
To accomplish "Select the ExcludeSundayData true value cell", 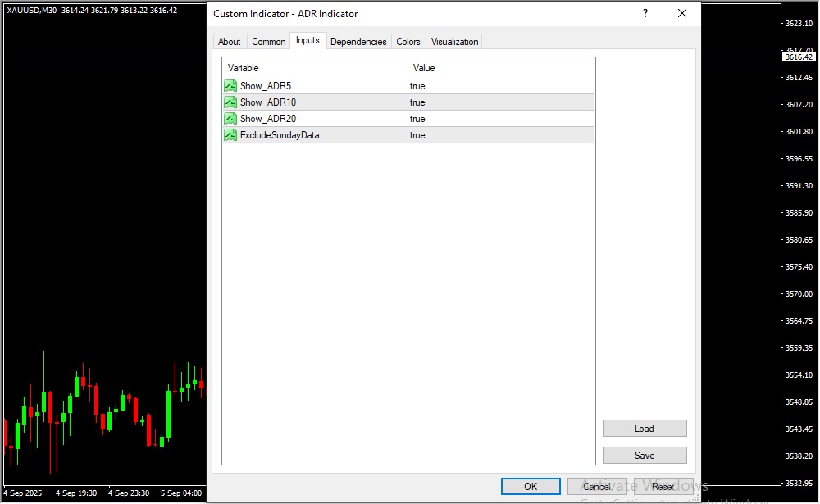I will coord(500,135).
